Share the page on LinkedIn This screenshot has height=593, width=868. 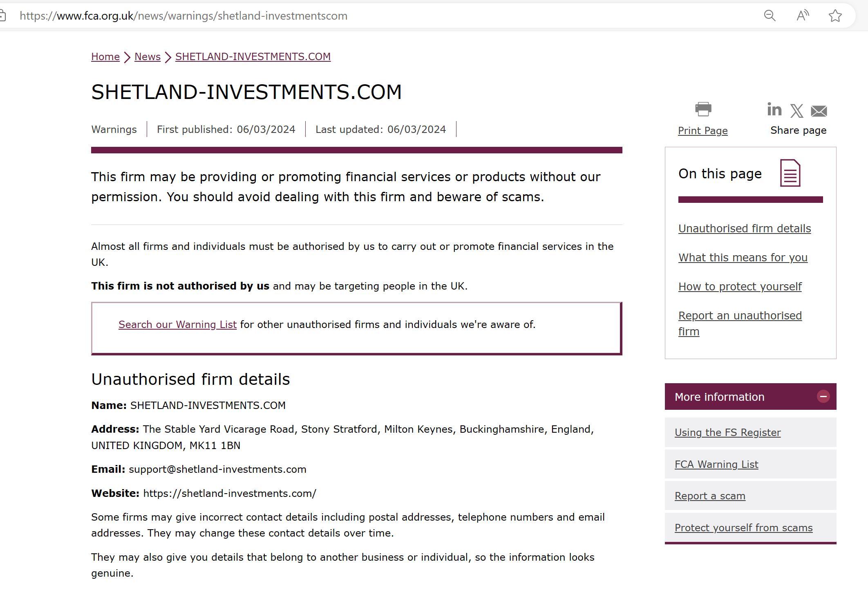coord(774,109)
